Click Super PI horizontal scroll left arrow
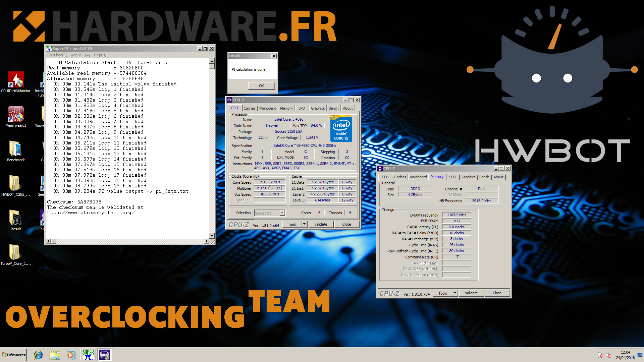644x362 pixels. point(48,241)
